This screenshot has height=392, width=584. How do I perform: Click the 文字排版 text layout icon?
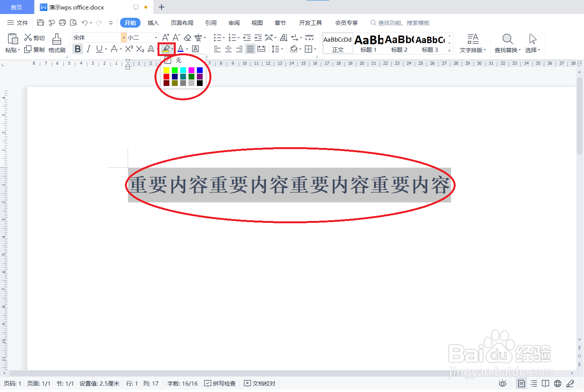tap(473, 42)
